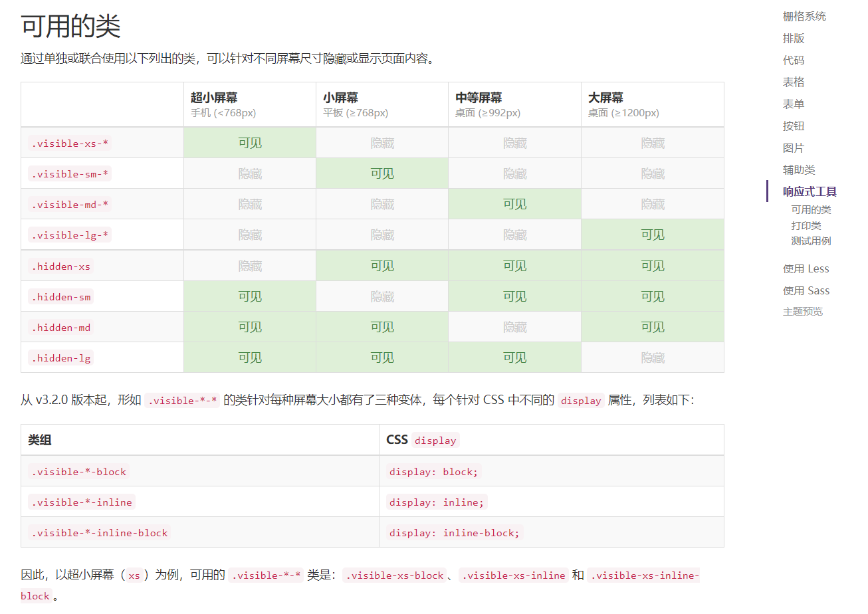Screen dimensions: 868x614
Task: Click the display: inline-block; value
Action: (x=455, y=533)
